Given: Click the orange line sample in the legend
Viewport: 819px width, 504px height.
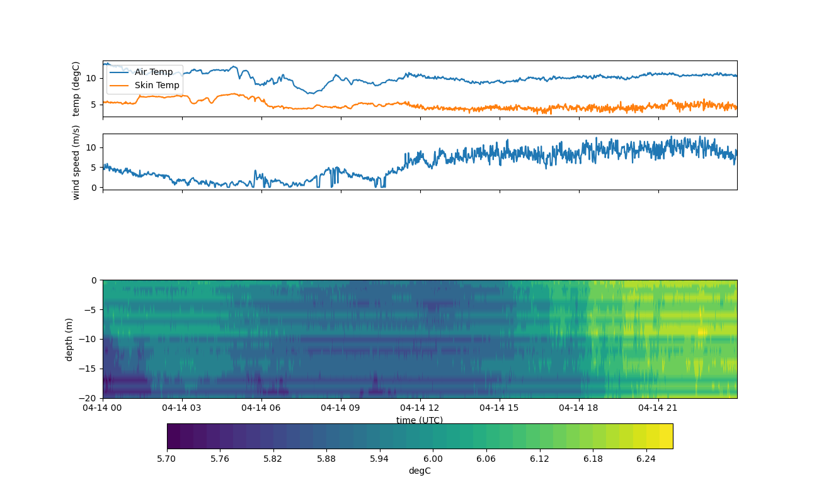Looking at the screenshot, I should click(120, 85).
